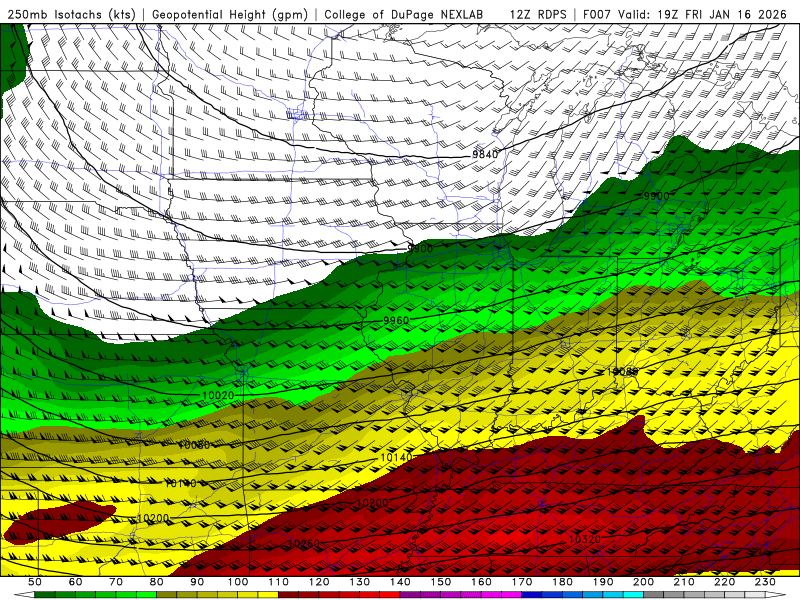The height and width of the screenshot is (600, 800).
Task: Click the 'F007 Valid: 19Z FRI JAN 16 2026' text
Action: pyautogui.click(x=685, y=14)
